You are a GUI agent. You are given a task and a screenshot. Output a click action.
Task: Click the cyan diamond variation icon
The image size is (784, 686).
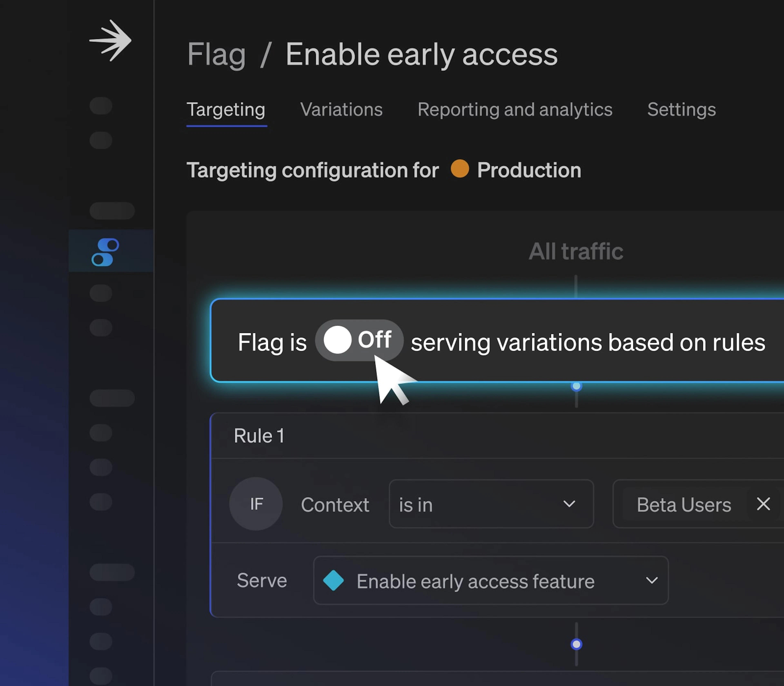pos(333,581)
